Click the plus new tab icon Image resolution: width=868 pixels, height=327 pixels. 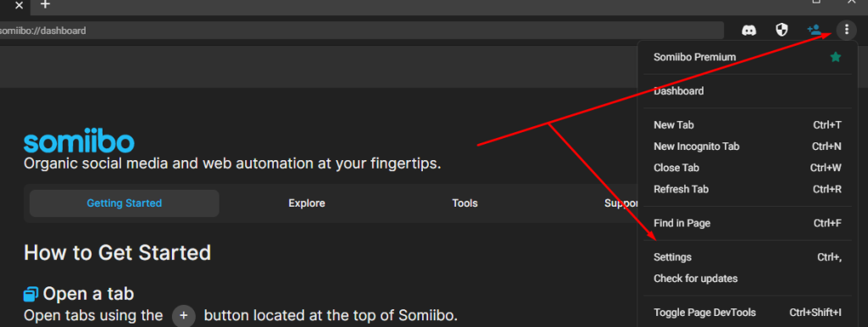tap(46, 4)
